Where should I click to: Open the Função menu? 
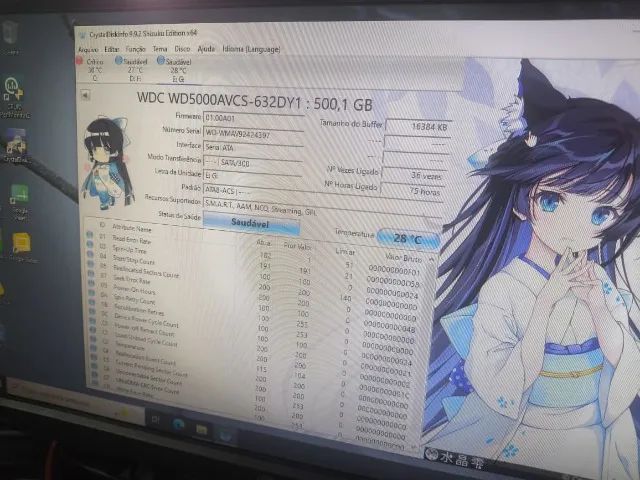135,49
